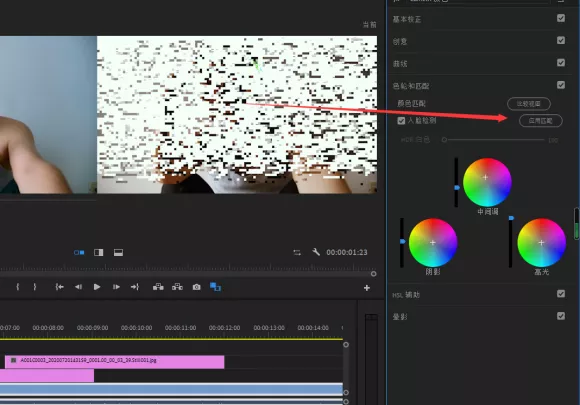Expand the 晕影 section
Image resolution: width=580 pixels, height=405 pixels.
399,317
